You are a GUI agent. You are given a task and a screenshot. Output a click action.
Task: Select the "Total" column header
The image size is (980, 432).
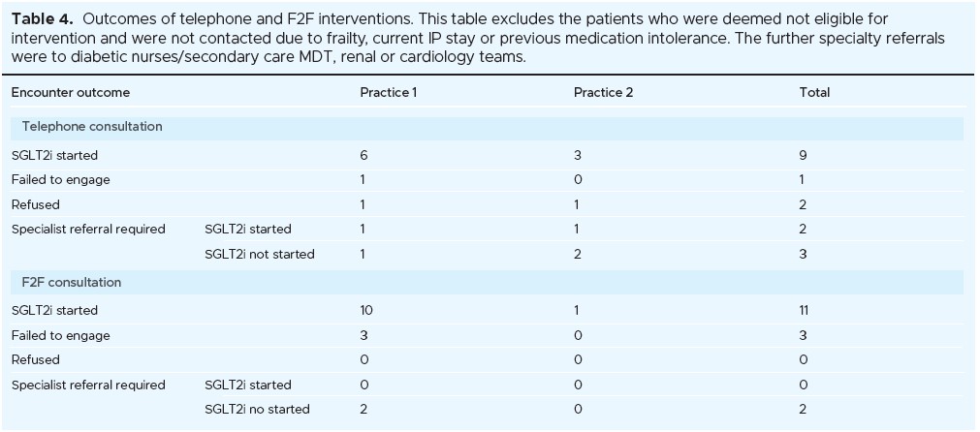tap(814, 93)
